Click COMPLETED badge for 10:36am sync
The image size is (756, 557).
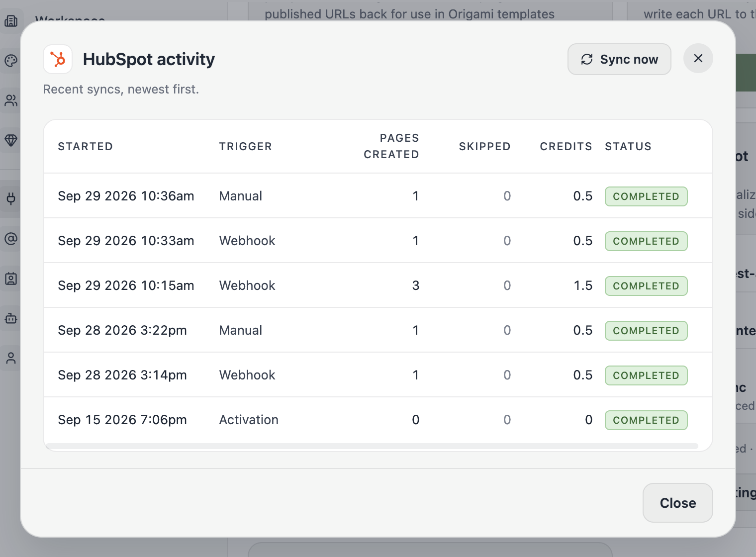(646, 196)
